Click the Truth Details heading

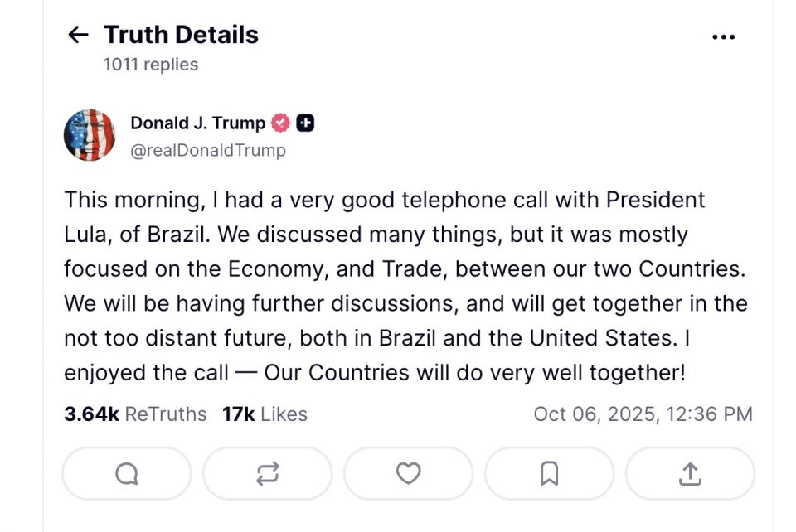(181, 35)
